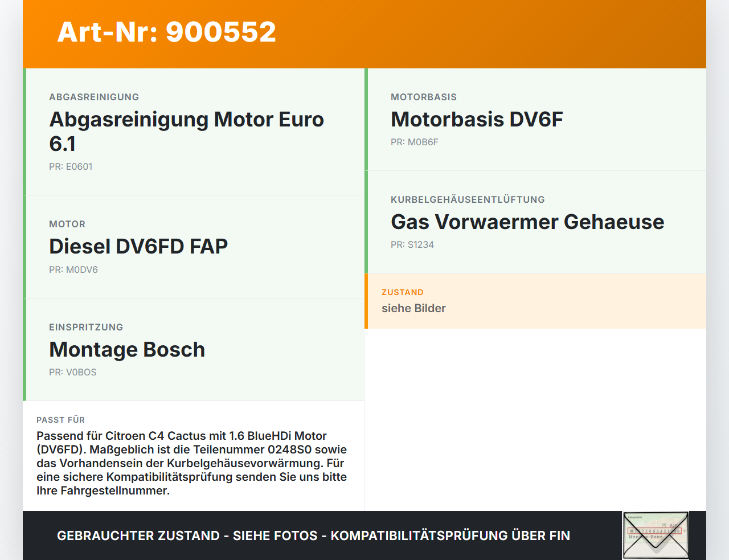Click the MOTORBASIS label
Viewport: 729px width, 560px height.
pyautogui.click(x=424, y=97)
